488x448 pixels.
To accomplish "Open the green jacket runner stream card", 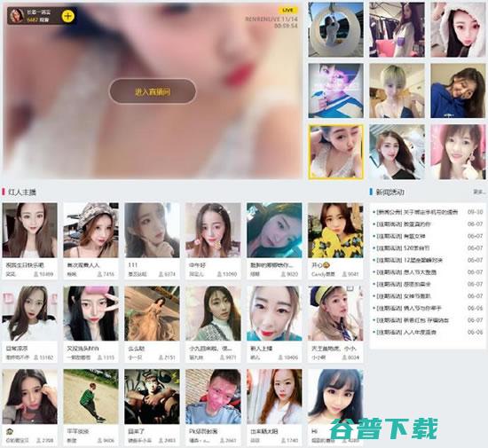I will tap(91, 407).
